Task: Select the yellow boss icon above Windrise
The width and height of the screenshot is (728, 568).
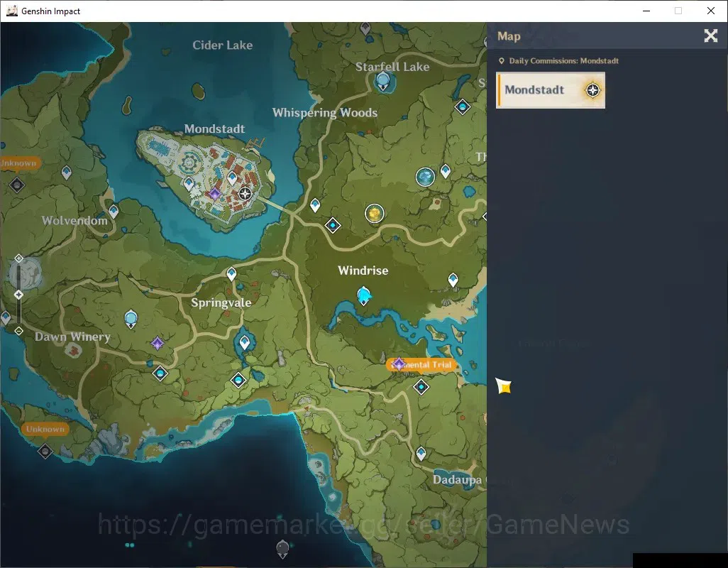Action: pyautogui.click(x=374, y=214)
